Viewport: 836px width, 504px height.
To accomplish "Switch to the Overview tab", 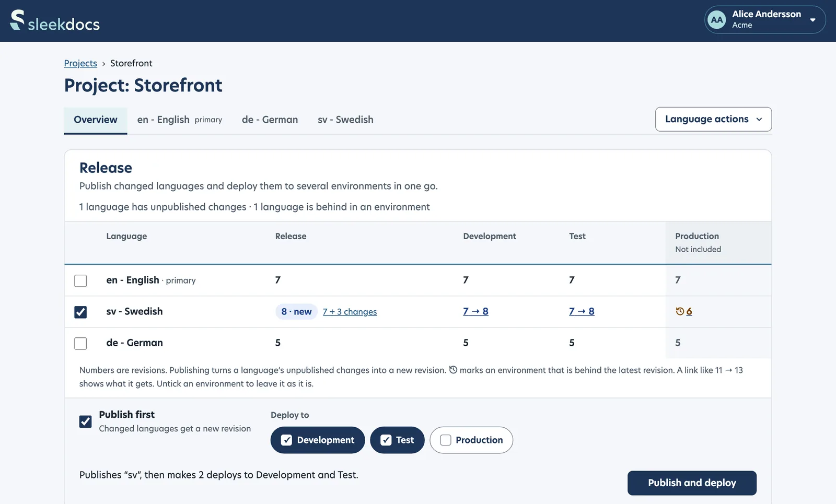I will coord(96,120).
